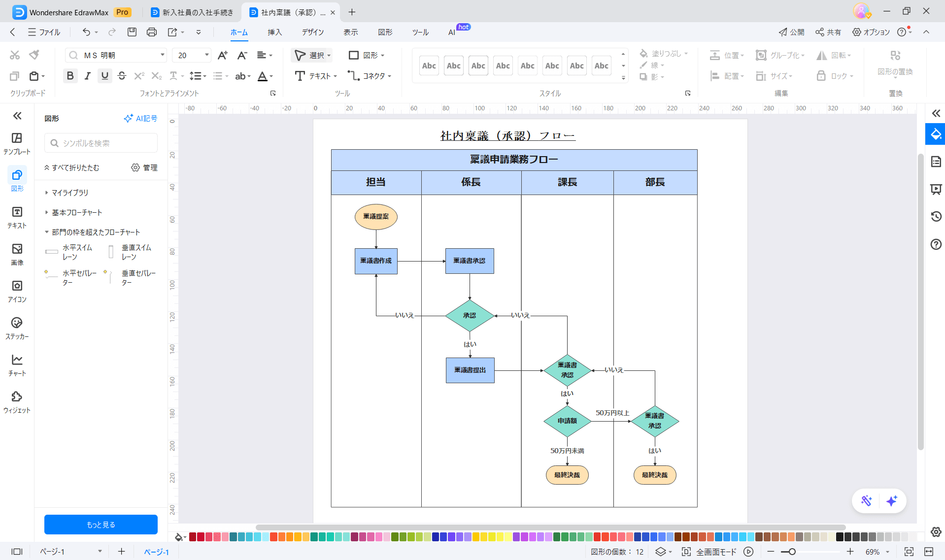Click the AI記号 link

[x=140, y=118]
